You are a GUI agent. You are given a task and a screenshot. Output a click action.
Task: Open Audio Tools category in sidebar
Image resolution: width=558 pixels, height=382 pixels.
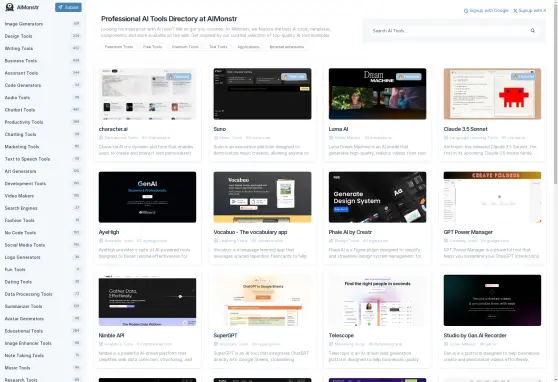click(x=42, y=98)
